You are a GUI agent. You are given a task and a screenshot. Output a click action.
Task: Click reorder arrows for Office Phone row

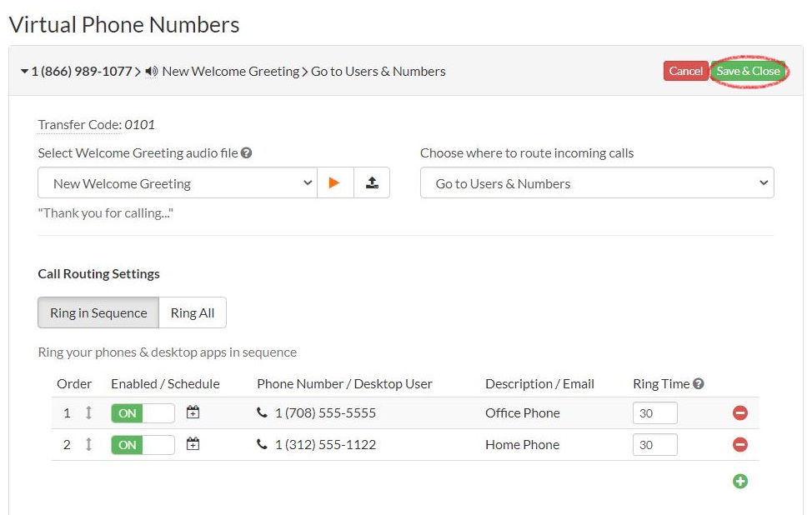click(88, 412)
